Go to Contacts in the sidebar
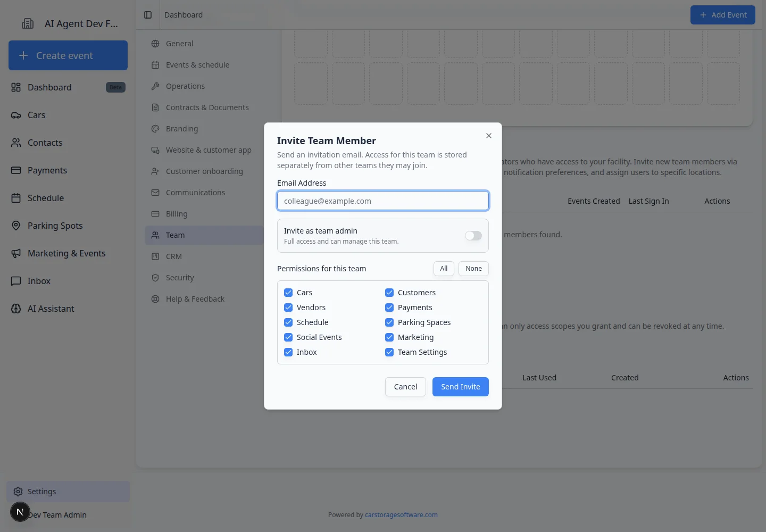The image size is (766, 532). tap(68, 143)
